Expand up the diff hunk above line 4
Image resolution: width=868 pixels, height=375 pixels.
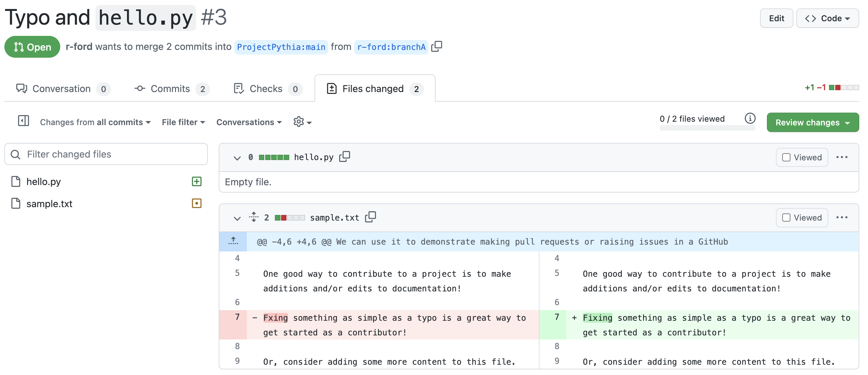[233, 241]
